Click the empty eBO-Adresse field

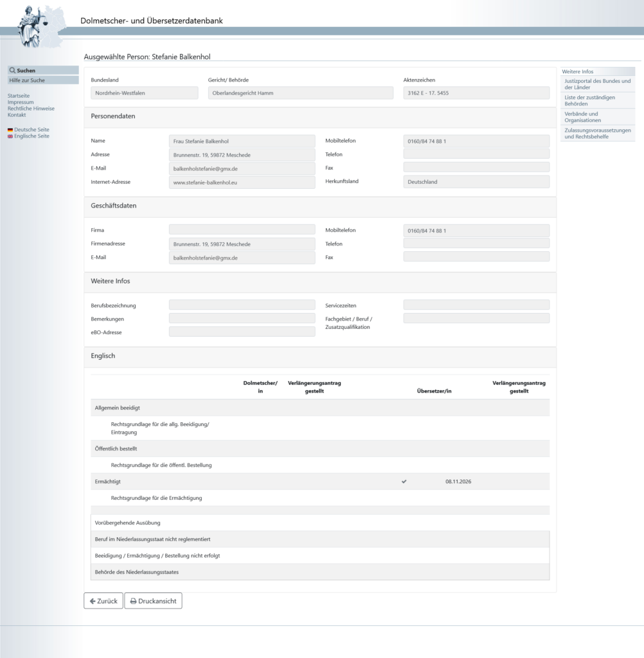point(242,332)
